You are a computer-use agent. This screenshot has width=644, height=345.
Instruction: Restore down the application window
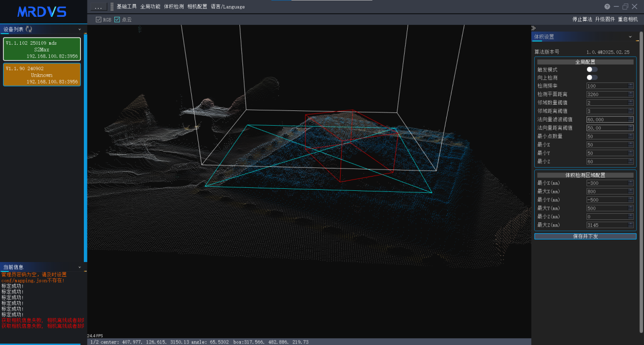[x=626, y=7]
